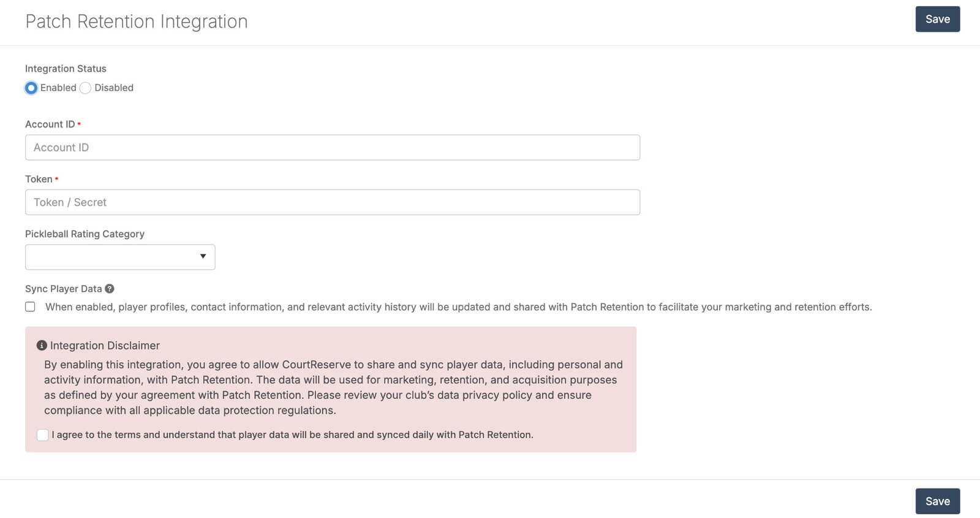Click the 'Integration Disclaimer' heading text

click(105, 346)
